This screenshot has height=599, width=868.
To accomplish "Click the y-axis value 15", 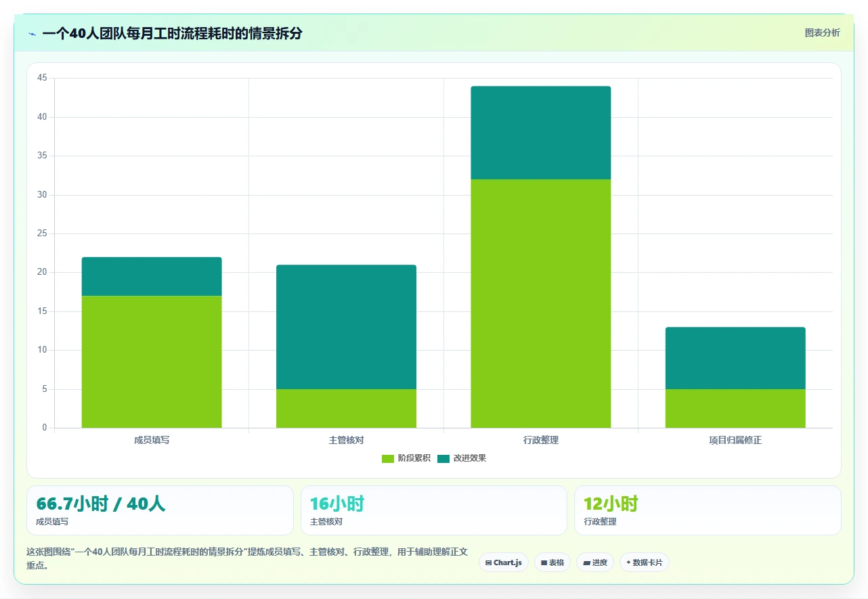I will (42, 311).
